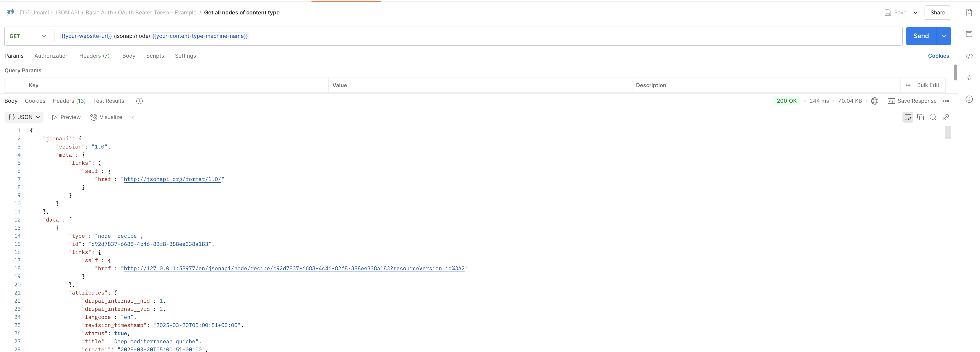The width and height of the screenshot is (980, 352).
Task: Open the documentation icon in right sidebar
Action: coord(969,13)
